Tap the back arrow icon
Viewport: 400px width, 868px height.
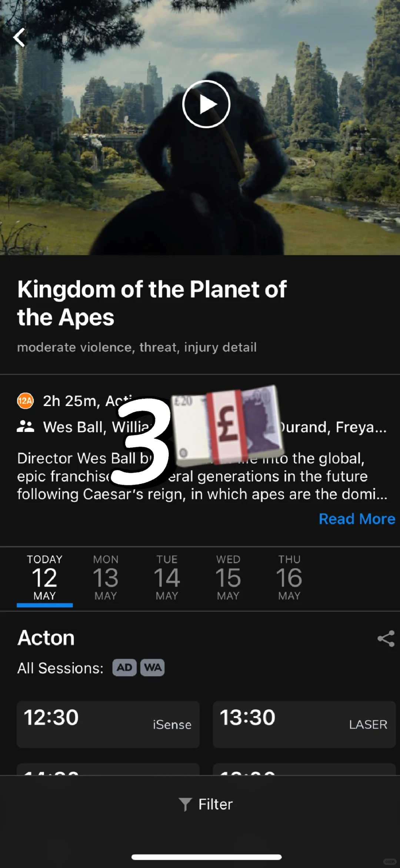pos(19,37)
